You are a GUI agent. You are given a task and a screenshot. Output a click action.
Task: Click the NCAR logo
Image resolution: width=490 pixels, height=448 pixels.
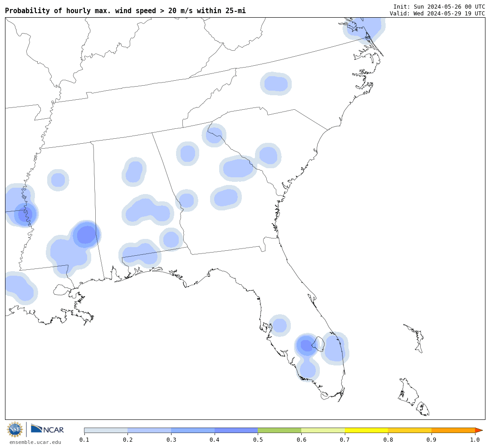[x=47, y=429]
